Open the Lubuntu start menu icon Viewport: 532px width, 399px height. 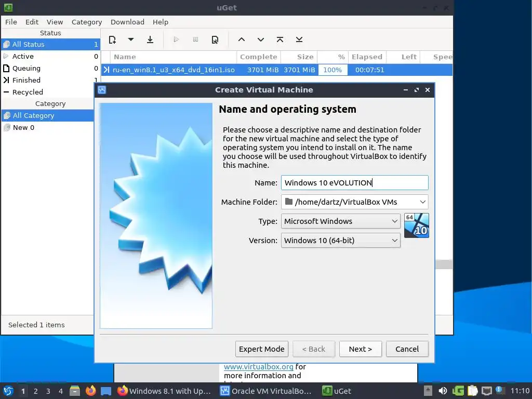point(8,391)
